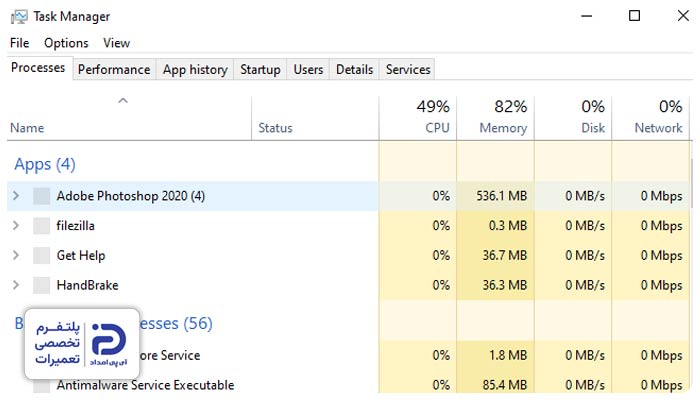Click the Adobe Photoshop 2020 app icon
The width and height of the screenshot is (700, 400).
coord(42,196)
